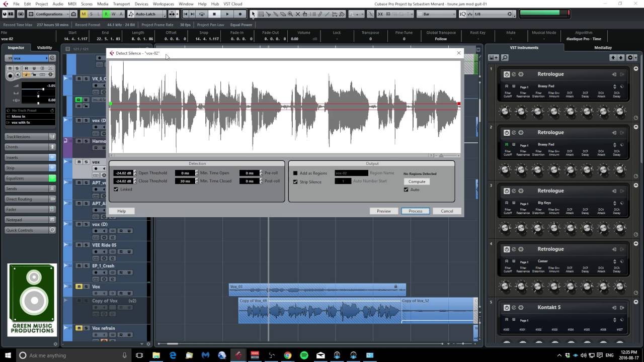Click the Kontakt 5 power button
Image resolution: width=644 pixels, height=362 pixels.
507,308
